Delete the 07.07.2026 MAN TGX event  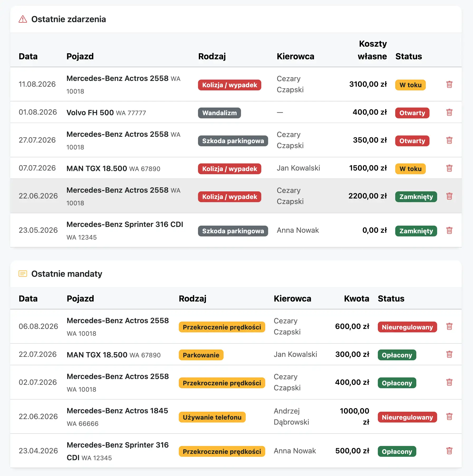[x=449, y=168]
